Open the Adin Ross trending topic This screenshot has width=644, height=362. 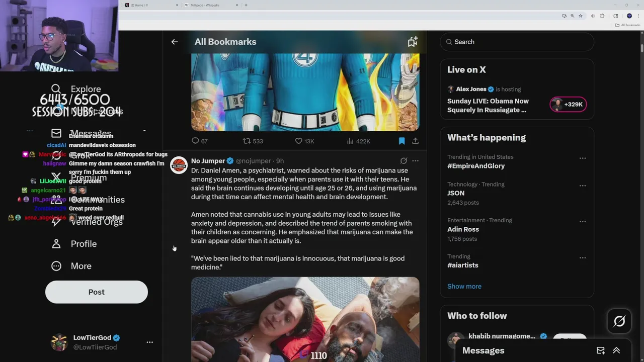pyautogui.click(x=463, y=229)
